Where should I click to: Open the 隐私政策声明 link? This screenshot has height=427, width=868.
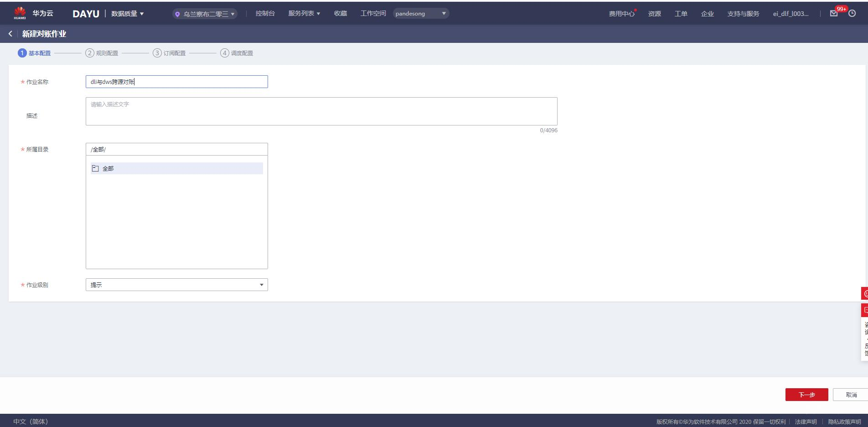point(845,422)
